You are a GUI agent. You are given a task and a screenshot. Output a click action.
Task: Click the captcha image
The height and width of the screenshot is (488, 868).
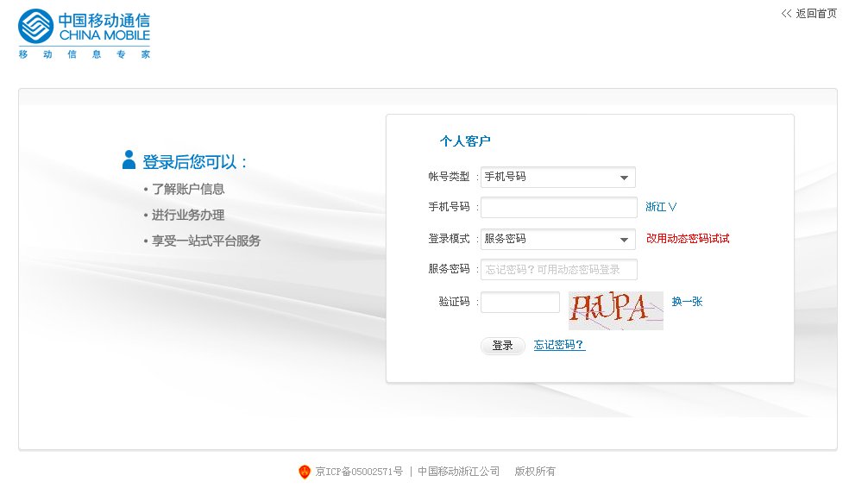click(x=615, y=310)
